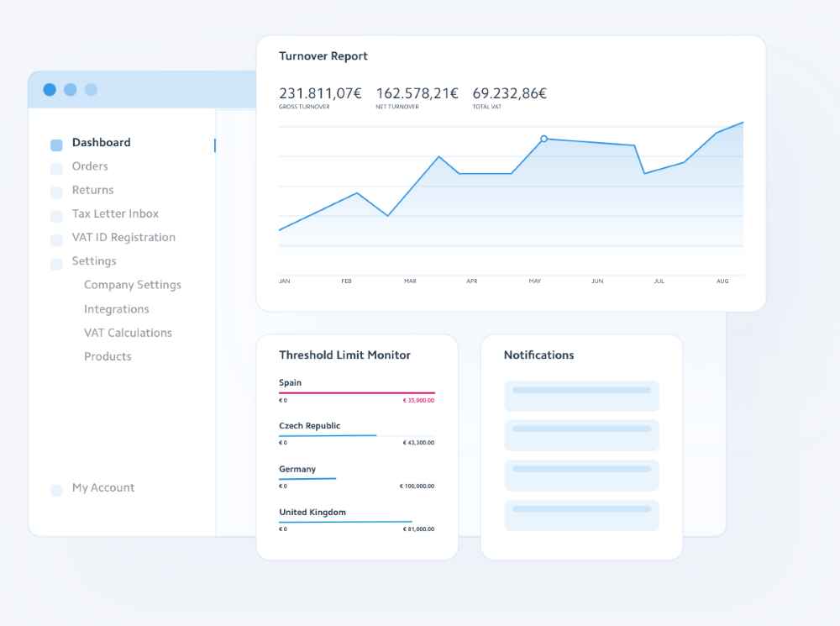This screenshot has width=840, height=626.
Task: Open the first notification card
Action: coord(582,396)
